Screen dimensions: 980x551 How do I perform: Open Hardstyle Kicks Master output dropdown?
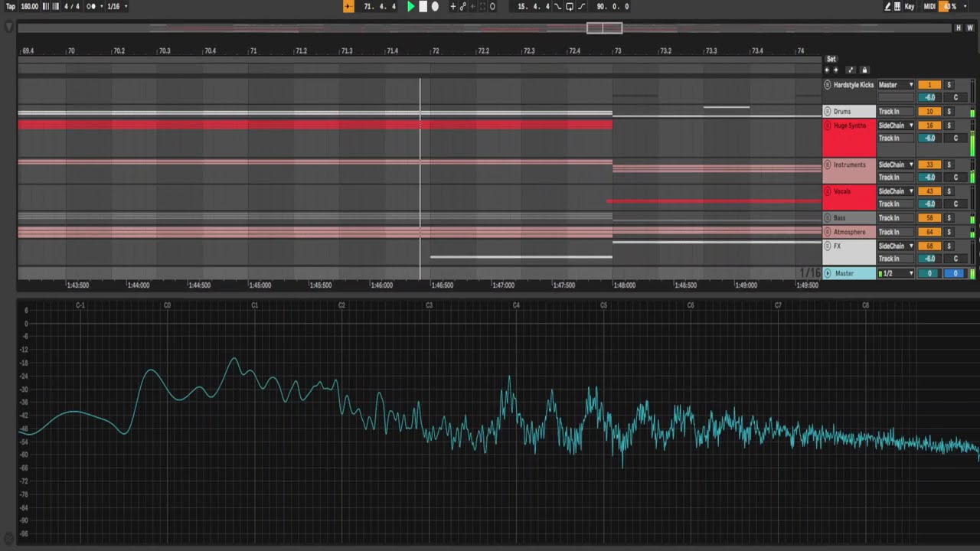tap(896, 85)
